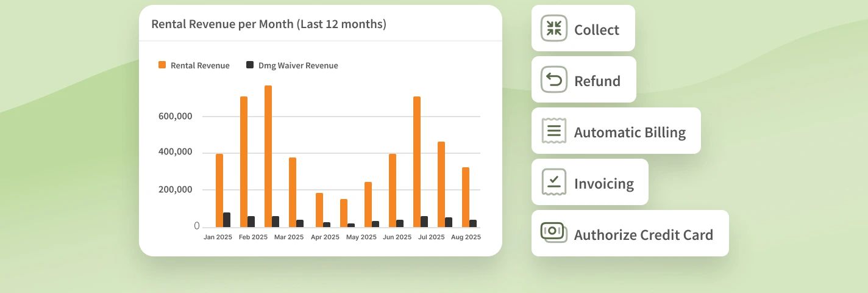Toggle the Dmg Waiver Revenue legend label
The image size is (868, 293).
298,65
